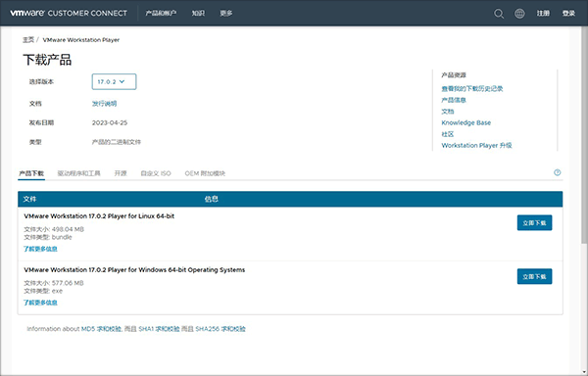Screen dimensions: 588x376
Task: Click the 文件 column header
Action: click(29, 199)
